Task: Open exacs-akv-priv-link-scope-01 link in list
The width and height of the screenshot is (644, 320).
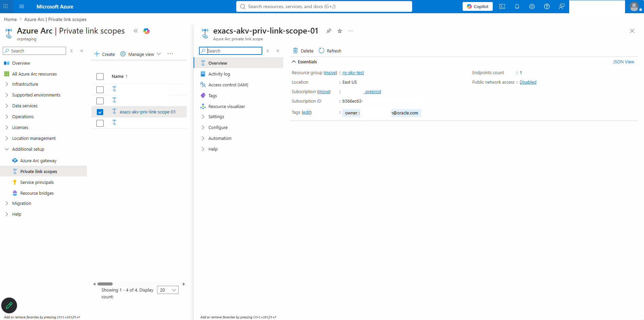Action: point(148,112)
